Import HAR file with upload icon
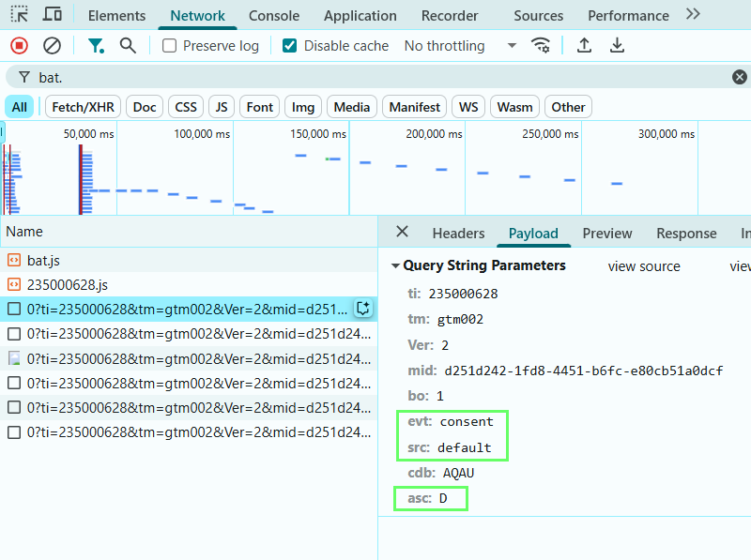This screenshot has height=560, width=751. 584,46
